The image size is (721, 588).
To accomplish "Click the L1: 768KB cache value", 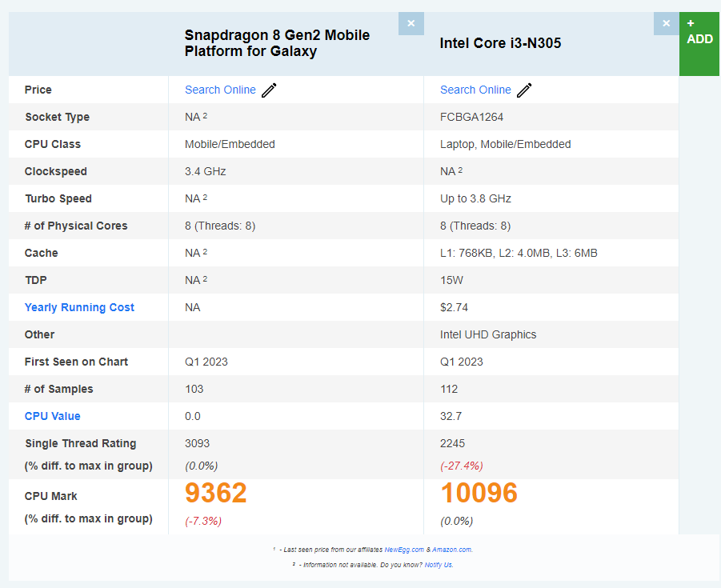I will [x=519, y=253].
